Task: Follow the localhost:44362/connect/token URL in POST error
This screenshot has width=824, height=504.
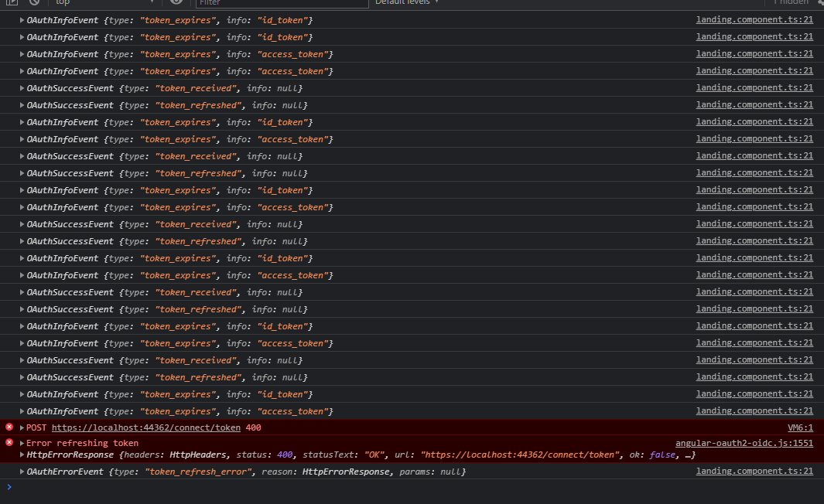Action: point(145,427)
